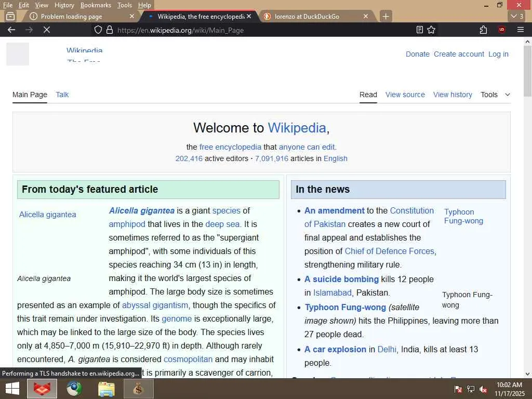Viewport: 532px width, 399px height.
Task: Follow the 'cosmopolitan' link
Action: pyautogui.click(x=188, y=359)
